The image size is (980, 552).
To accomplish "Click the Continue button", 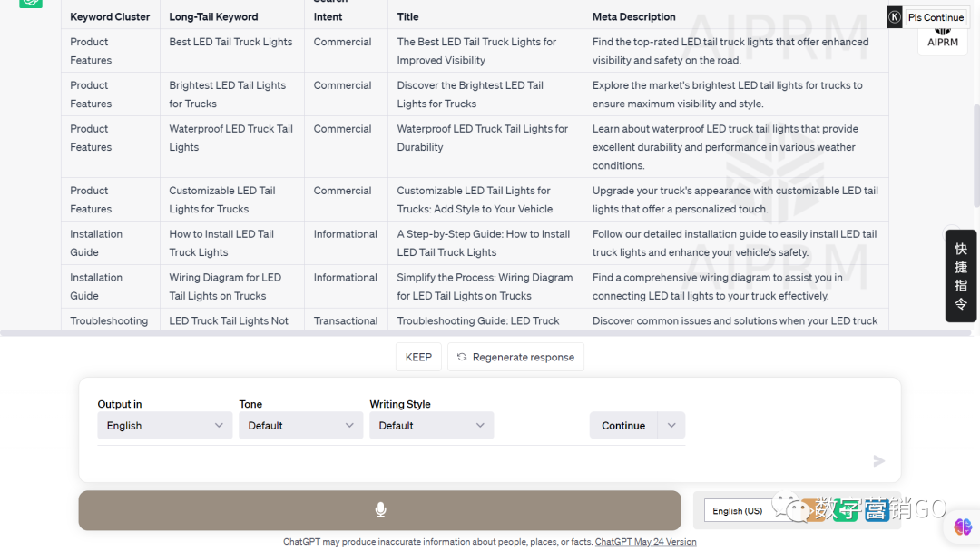I will coord(623,425).
